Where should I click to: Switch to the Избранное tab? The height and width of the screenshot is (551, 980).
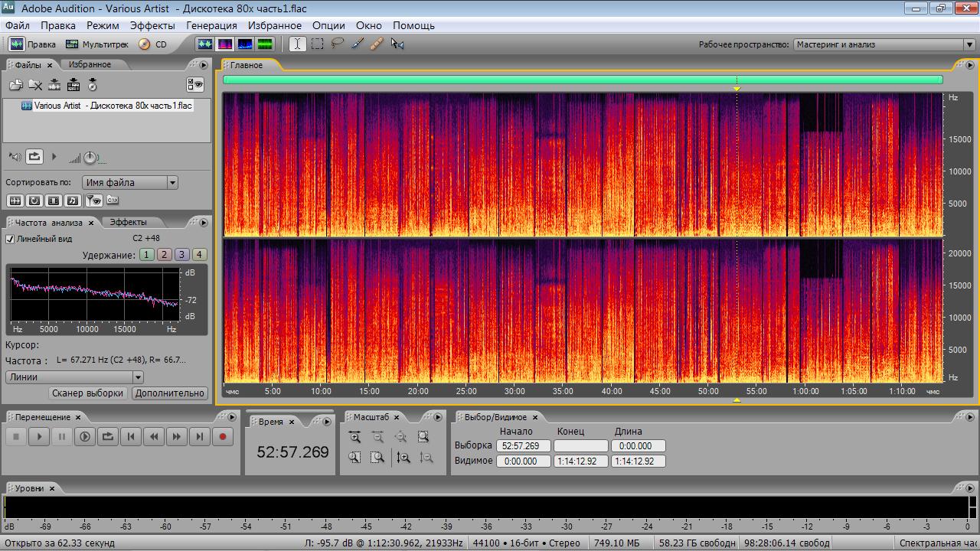(90, 65)
